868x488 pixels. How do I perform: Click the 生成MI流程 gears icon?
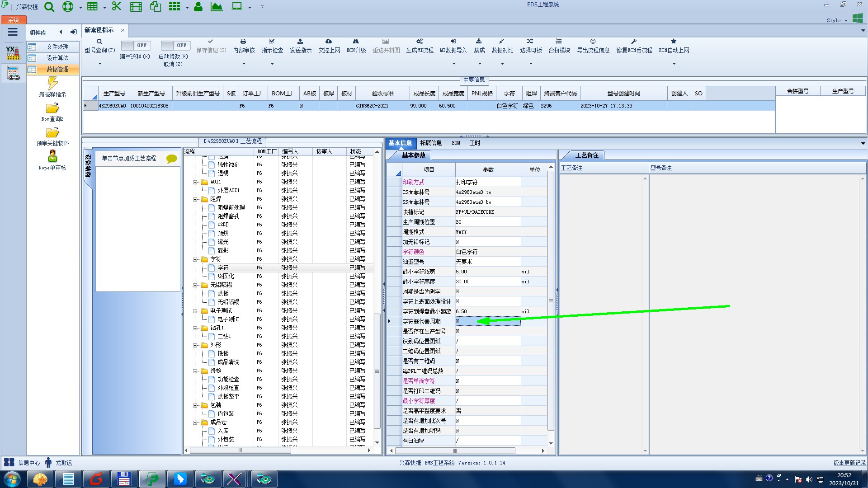(420, 42)
